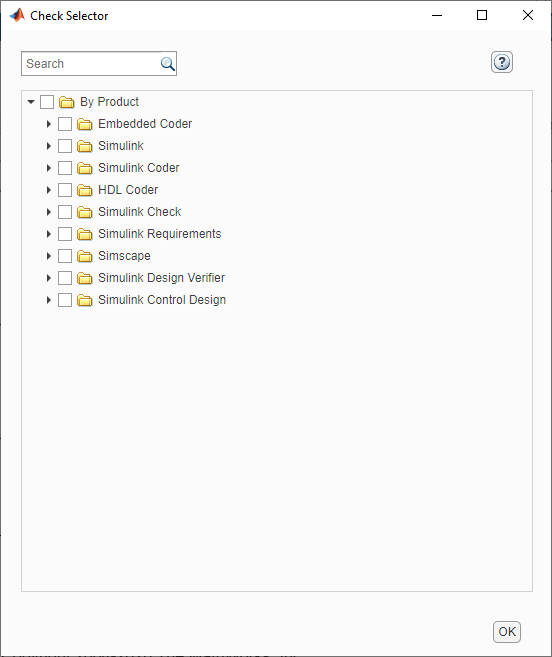Click the Simulink folder icon
Image resolution: width=552 pixels, height=657 pixels.
tap(85, 146)
